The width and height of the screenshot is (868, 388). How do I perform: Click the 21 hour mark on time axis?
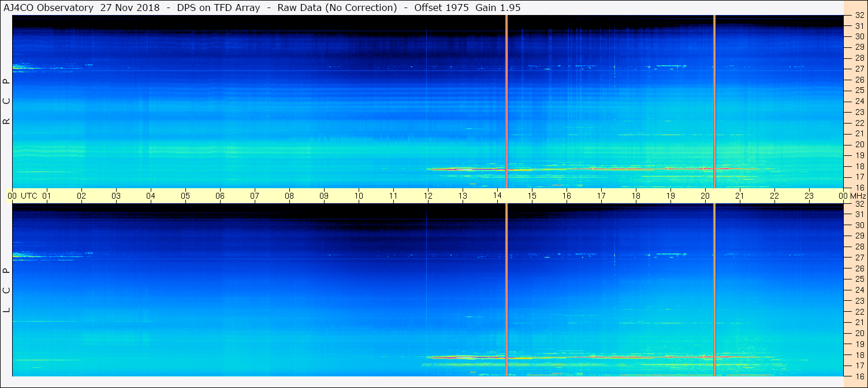point(740,196)
